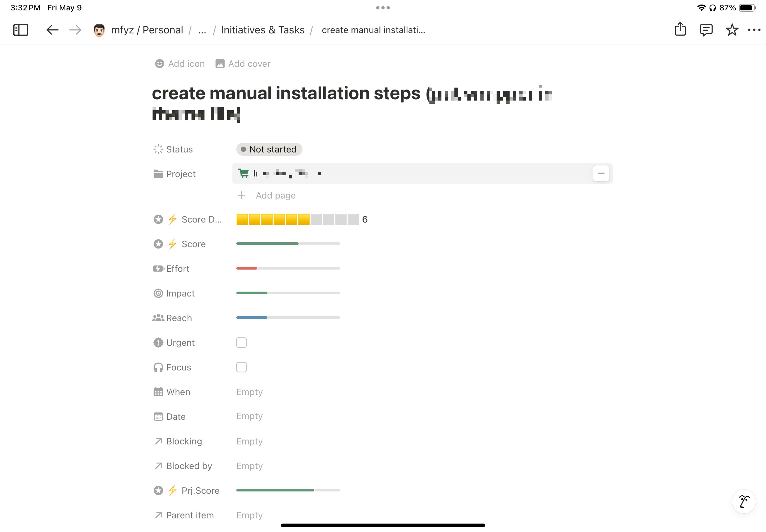The width and height of the screenshot is (766, 532).
Task: Navigate back using the back arrow
Action: 52,30
